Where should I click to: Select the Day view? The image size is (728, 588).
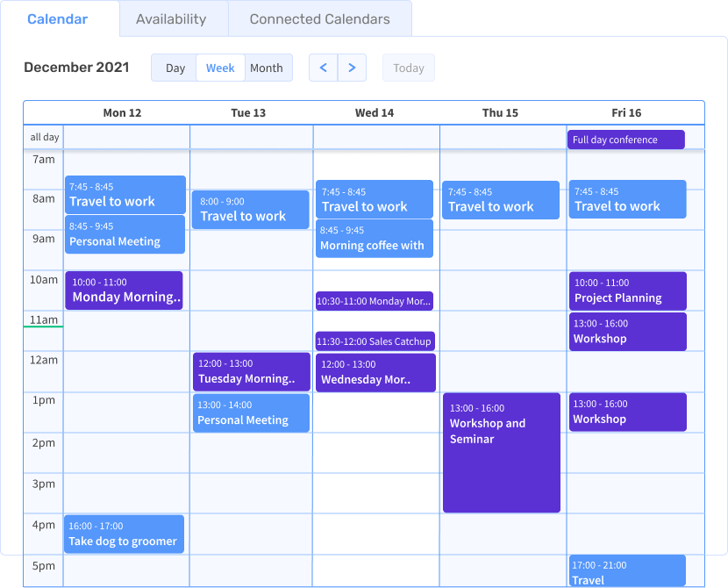175,68
